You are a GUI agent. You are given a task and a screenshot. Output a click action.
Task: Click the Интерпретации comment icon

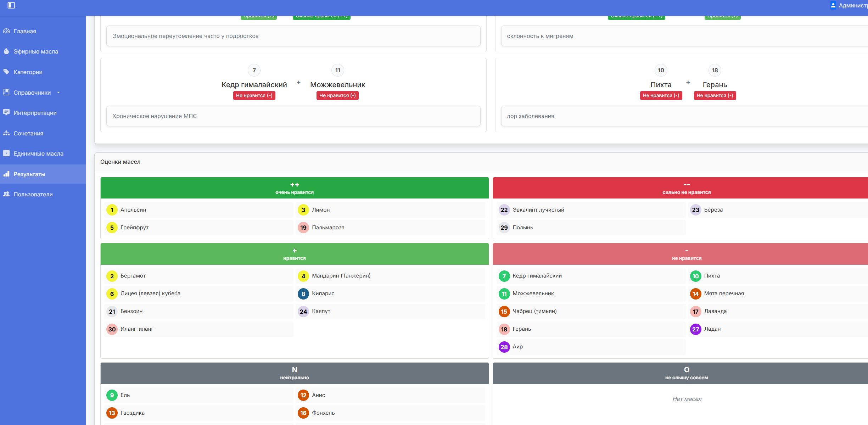tap(6, 113)
